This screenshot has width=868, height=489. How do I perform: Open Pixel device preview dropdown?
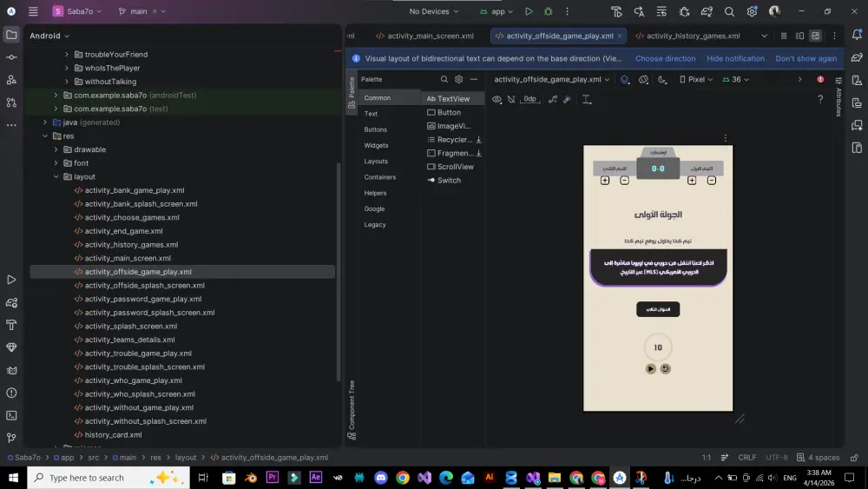tap(696, 79)
